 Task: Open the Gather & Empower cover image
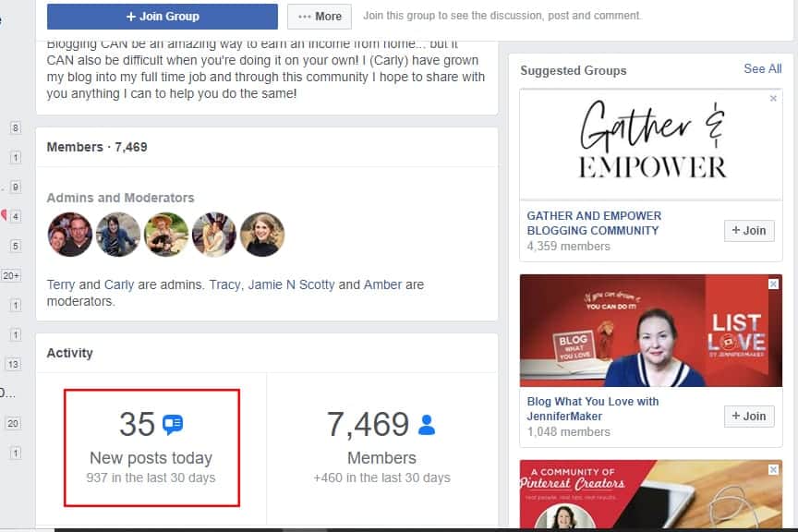(650, 144)
